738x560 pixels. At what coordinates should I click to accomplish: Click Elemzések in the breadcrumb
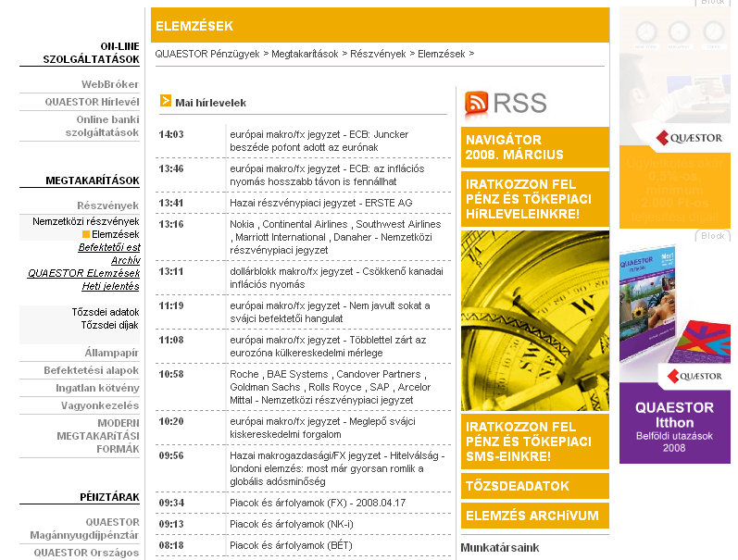point(442,54)
